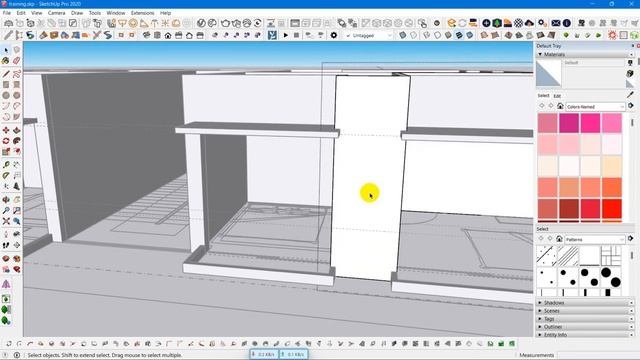
Task: Click the blue highlighted toolbar icon
Action: tap(272, 36)
